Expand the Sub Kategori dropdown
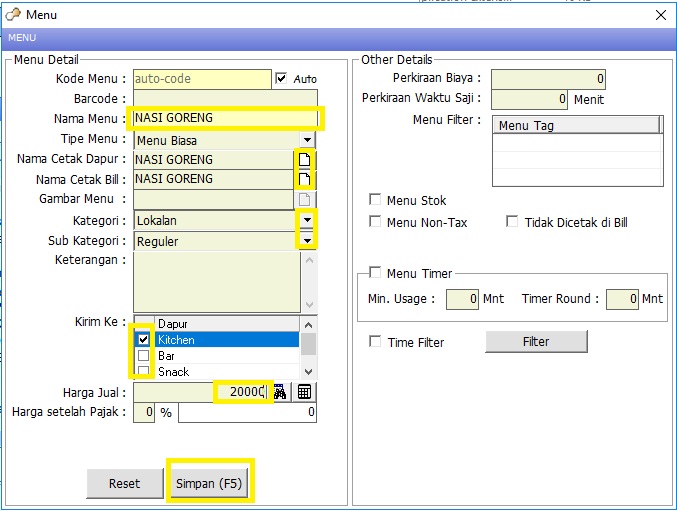Image resolution: width=677 pixels, height=511 pixels. 307,241
